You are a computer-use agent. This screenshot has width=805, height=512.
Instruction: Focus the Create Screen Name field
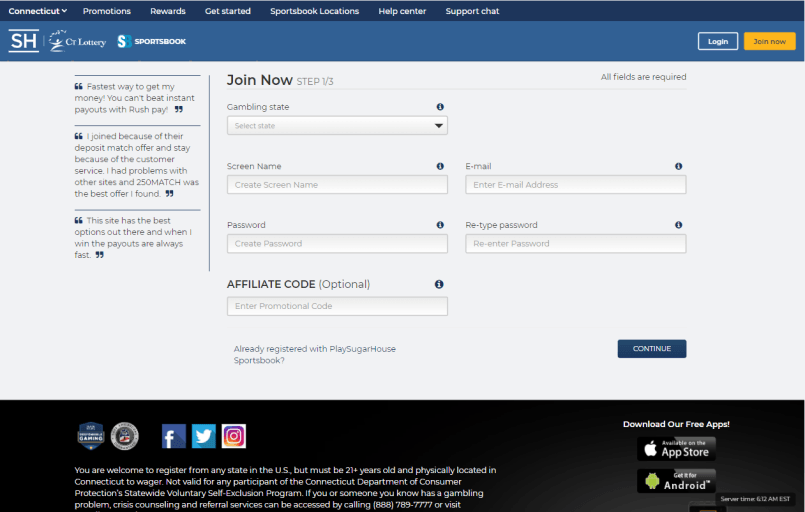[x=337, y=185]
